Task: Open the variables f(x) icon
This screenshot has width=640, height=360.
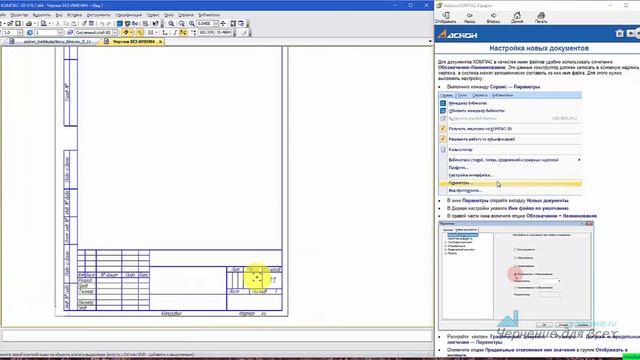Action: coord(135,24)
